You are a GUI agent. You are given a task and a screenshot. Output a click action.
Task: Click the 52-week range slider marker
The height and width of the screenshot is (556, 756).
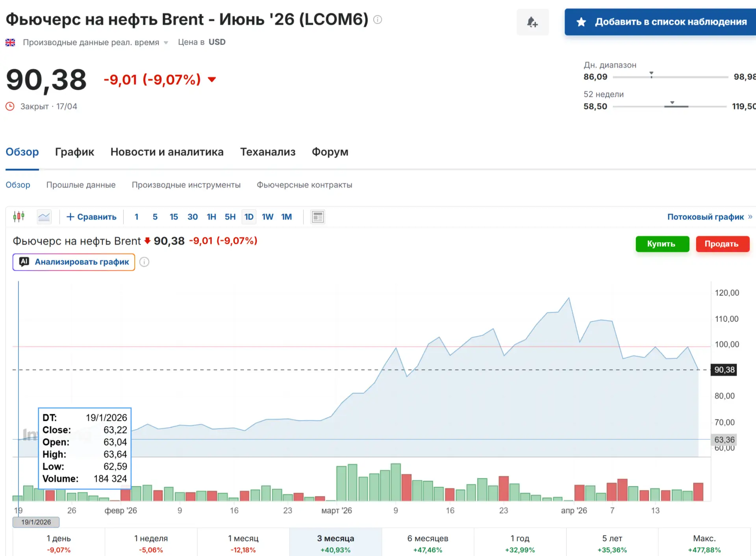(x=672, y=103)
